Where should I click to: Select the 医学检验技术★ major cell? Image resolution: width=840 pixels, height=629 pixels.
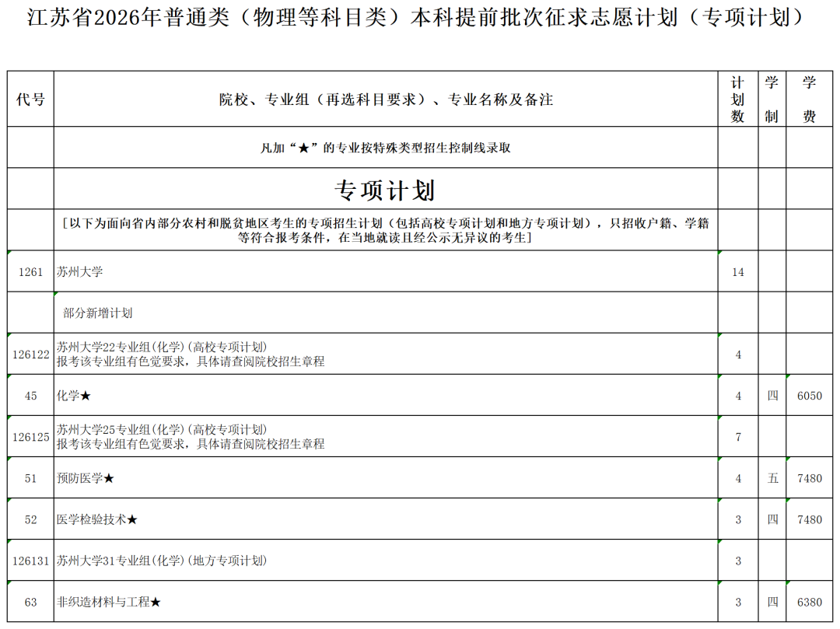[386, 519]
